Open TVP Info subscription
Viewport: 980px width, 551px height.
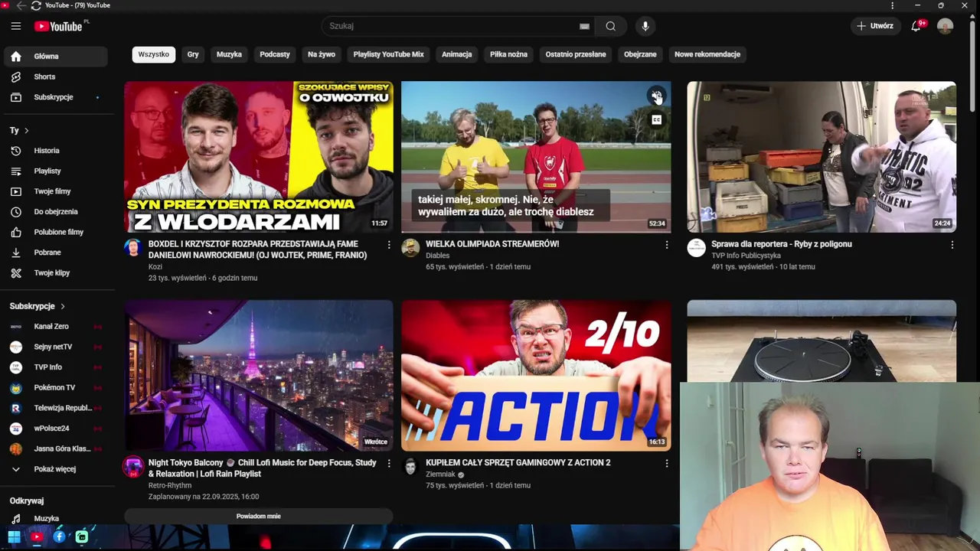pyautogui.click(x=55, y=367)
